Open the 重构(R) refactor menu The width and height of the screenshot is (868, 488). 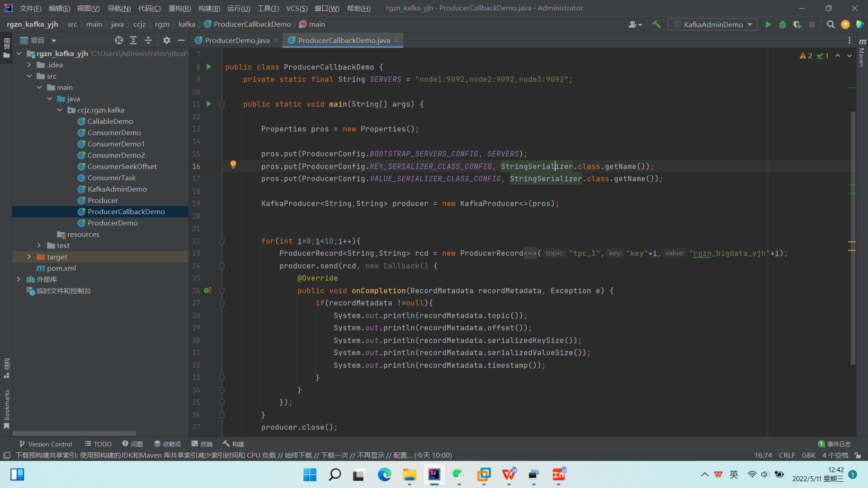179,8
